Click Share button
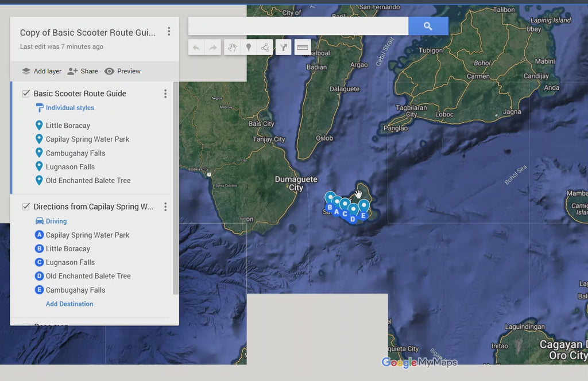Viewport: 588px width, 381px height. click(x=83, y=71)
